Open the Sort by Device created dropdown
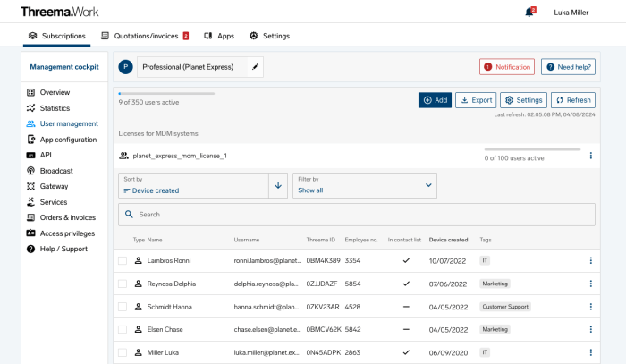 194,186
